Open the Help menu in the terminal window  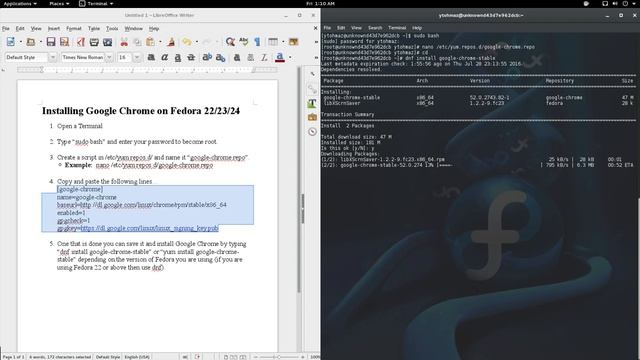tap(417, 28)
